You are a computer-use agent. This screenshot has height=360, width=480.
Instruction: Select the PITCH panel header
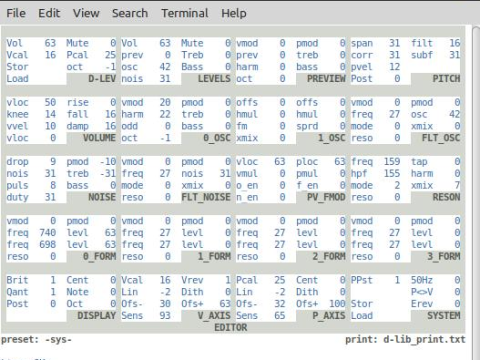446,79
